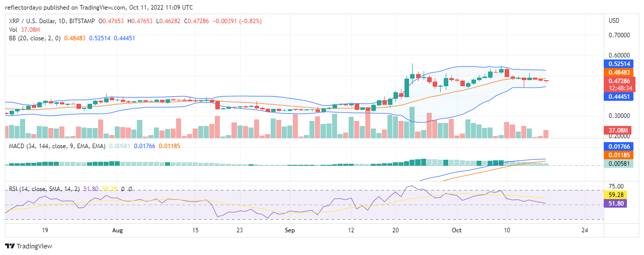Image resolution: width=644 pixels, height=255 pixels.
Task: Click the purple 51.80 RSI axis label
Action: point(619,203)
